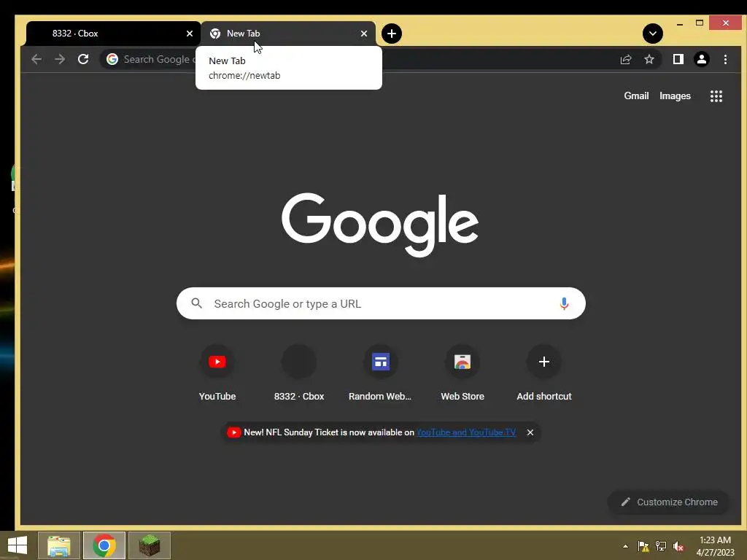The width and height of the screenshot is (747, 560).
Task: Share this page icon
Action: click(625, 59)
